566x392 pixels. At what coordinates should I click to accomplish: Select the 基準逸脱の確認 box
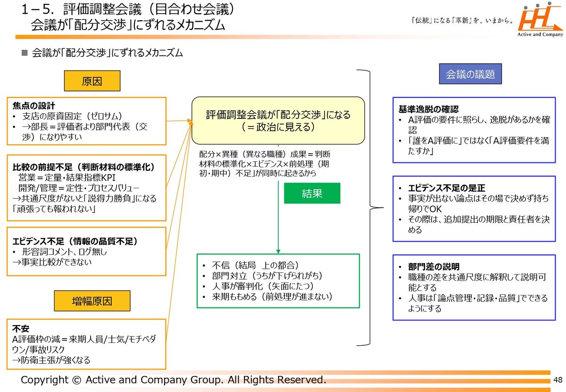click(x=474, y=130)
